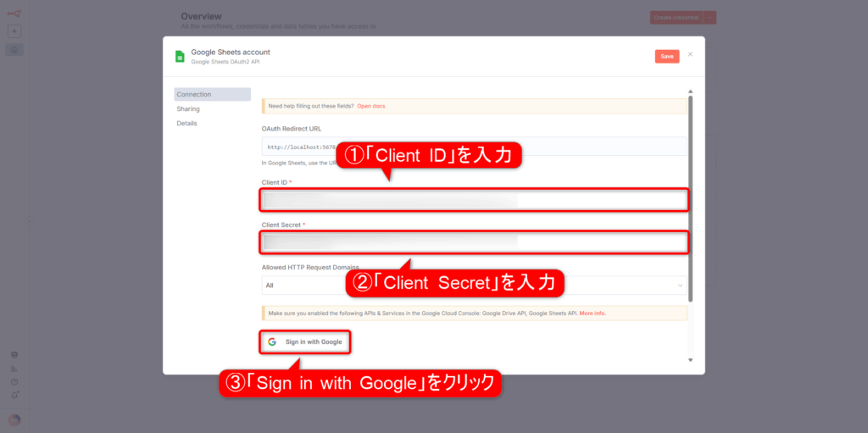
Task: Open the insights chart icon in sidebar
Action: coord(14,369)
